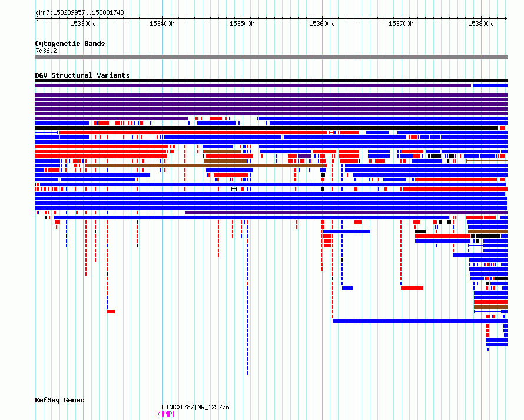524x420 pixels.
Task: Select the tallest dashed blue vertical variant near 153510k
Action: (x=248, y=297)
